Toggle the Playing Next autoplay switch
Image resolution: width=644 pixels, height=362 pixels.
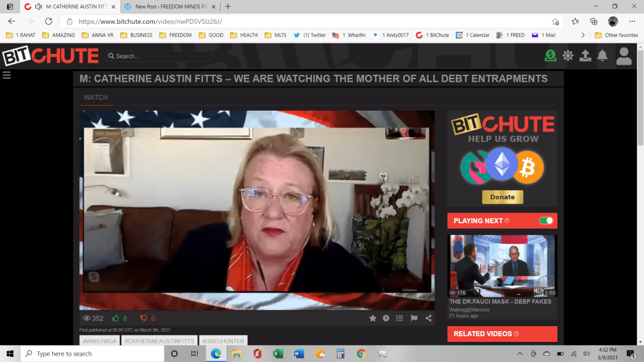pyautogui.click(x=546, y=221)
